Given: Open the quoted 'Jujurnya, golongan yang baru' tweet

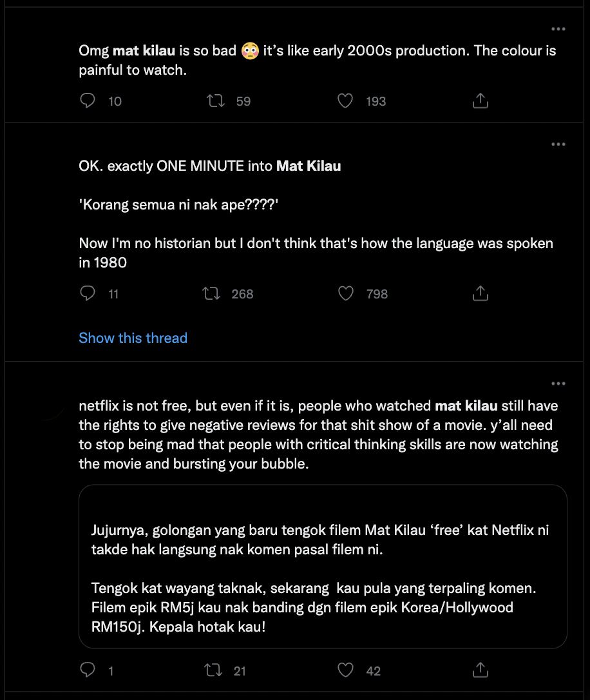Looking at the screenshot, I should [322, 567].
